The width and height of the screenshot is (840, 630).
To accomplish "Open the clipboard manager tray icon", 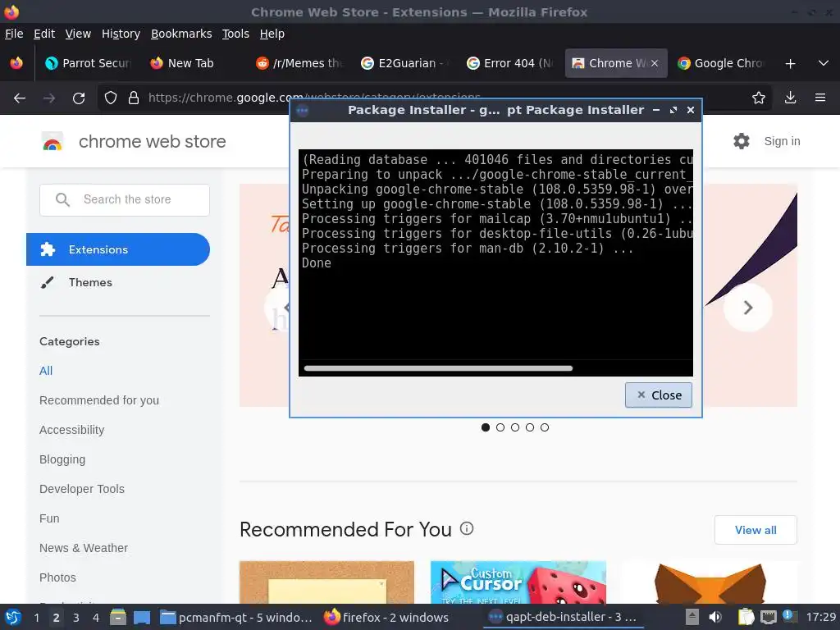I will tap(746, 617).
